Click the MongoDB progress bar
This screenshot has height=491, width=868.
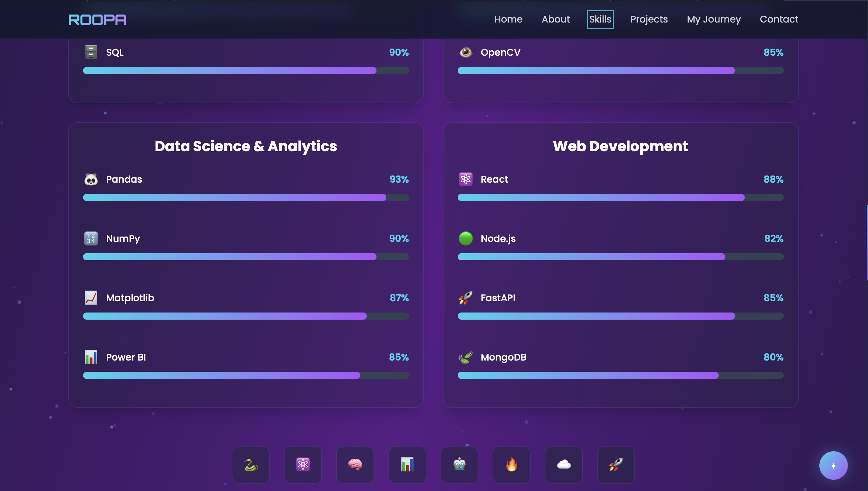[x=620, y=375]
